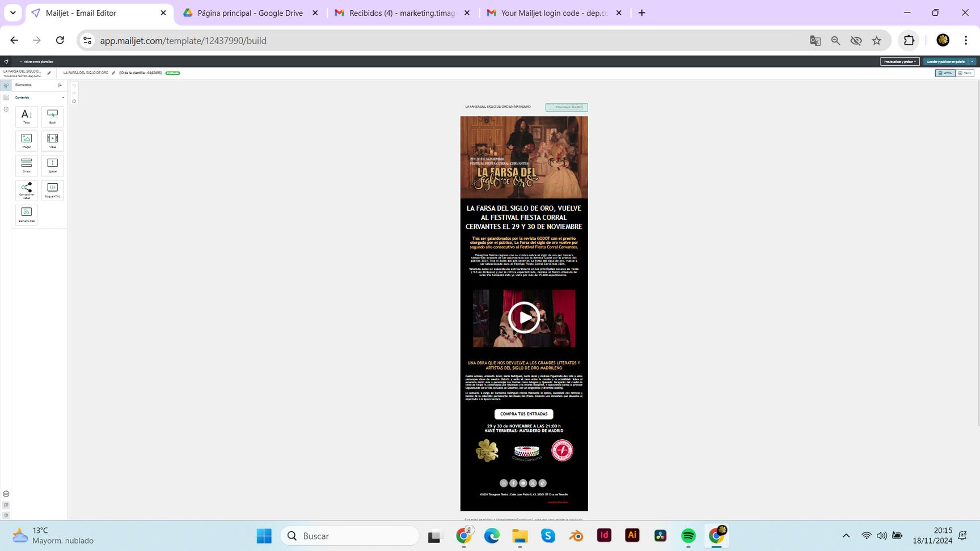Click YouTube icon in email footer
The height and width of the screenshot is (551, 980).
click(523, 483)
